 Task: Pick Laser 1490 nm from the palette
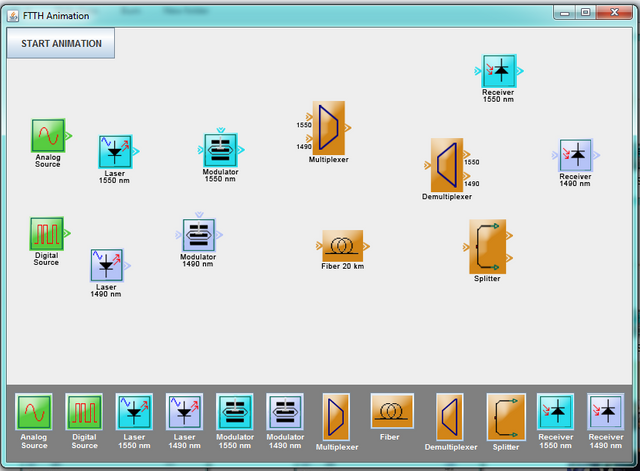pos(184,411)
